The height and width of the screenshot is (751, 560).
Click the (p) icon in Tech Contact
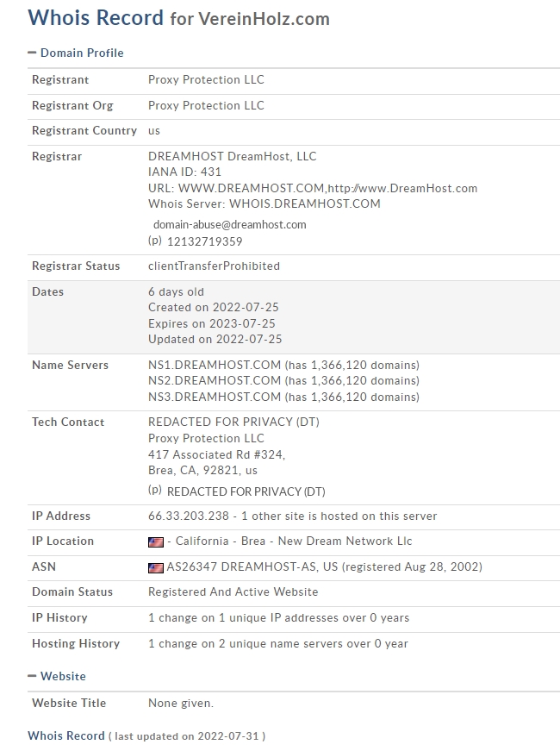pos(154,491)
